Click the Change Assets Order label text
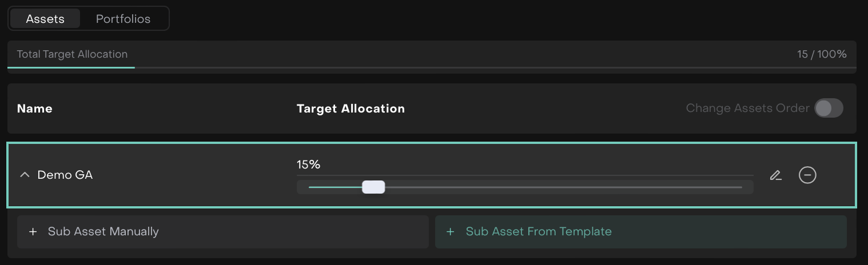The height and width of the screenshot is (265, 868). pyautogui.click(x=747, y=108)
